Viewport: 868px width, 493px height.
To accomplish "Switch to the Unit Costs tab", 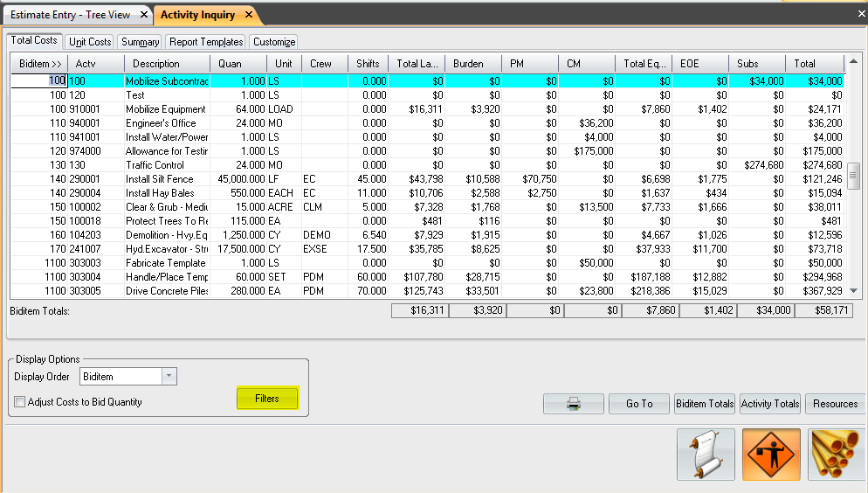I will pos(90,41).
